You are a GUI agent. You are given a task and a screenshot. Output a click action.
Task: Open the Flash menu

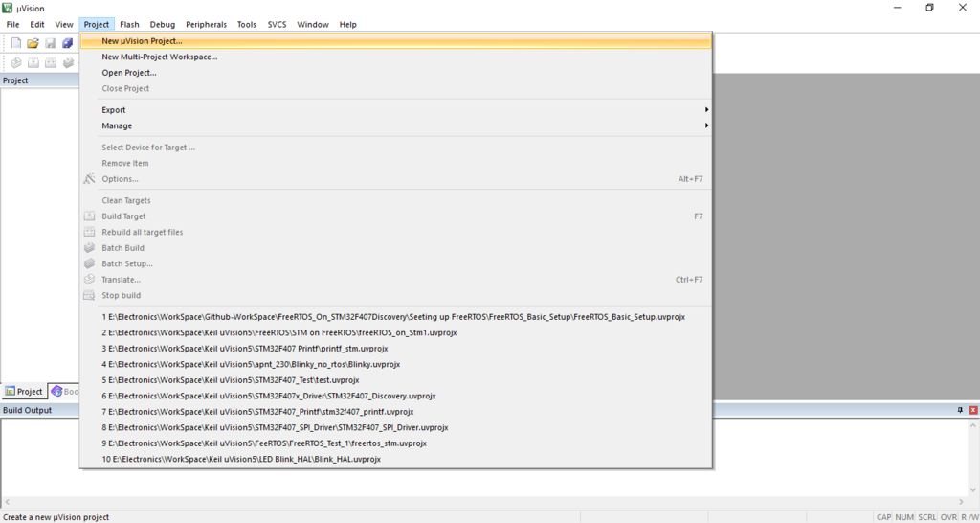pyautogui.click(x=129, y=24)
